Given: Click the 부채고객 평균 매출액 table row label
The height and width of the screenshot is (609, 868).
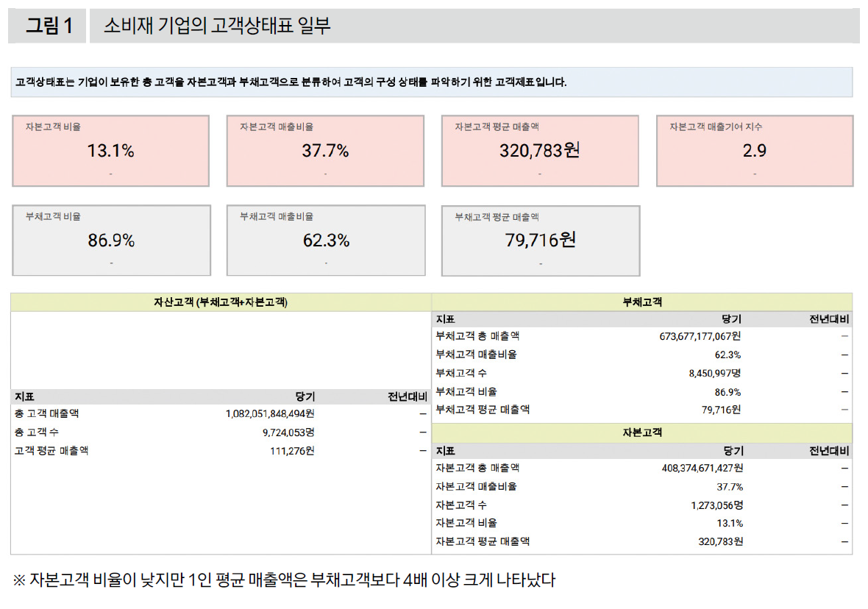Looking at the screenshot, I should click(483, 410).
